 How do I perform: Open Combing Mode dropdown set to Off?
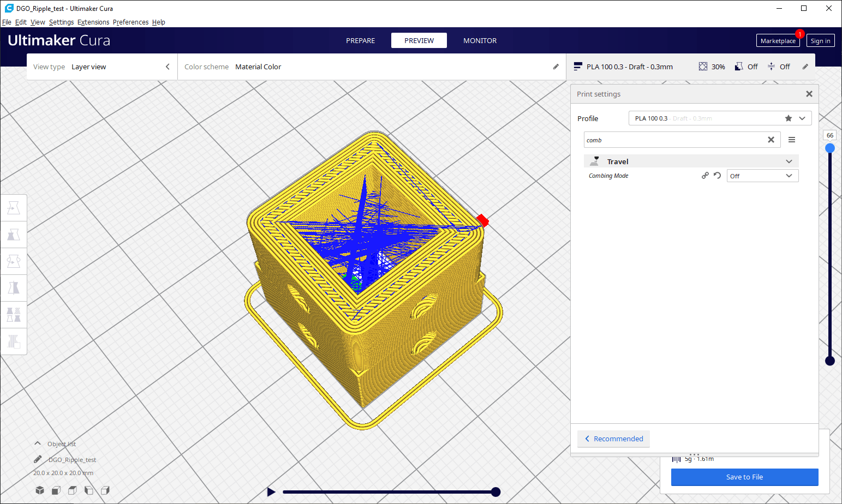[762, 176]
